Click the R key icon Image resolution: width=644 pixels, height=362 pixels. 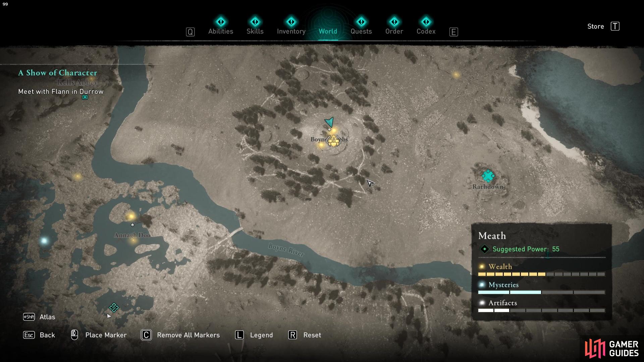(x=292, y=335)
